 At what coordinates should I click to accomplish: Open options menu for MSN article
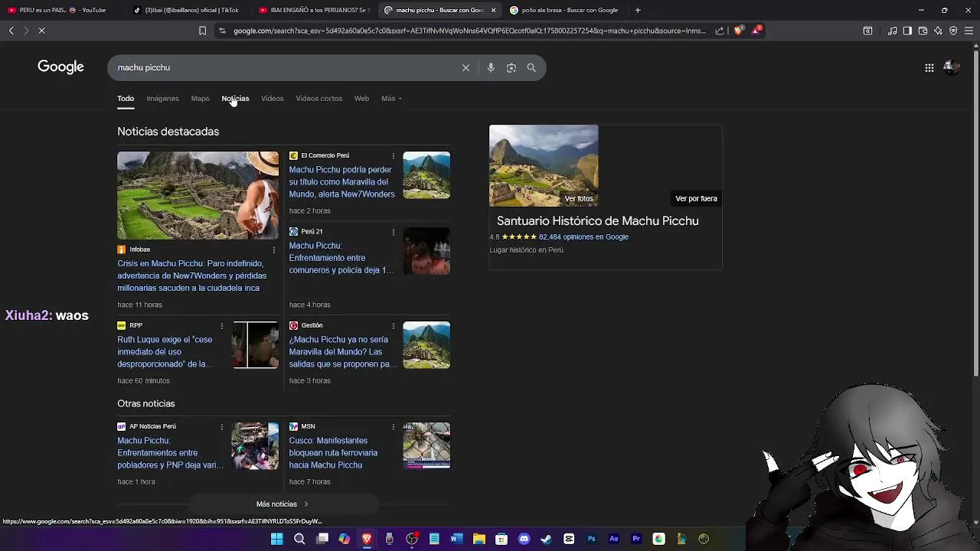click(394, 427)
